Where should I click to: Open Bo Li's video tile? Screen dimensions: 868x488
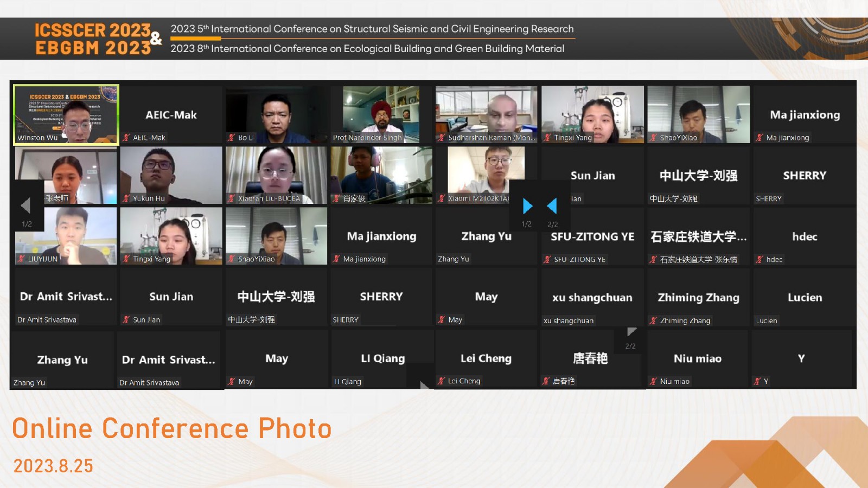[276, 114]
